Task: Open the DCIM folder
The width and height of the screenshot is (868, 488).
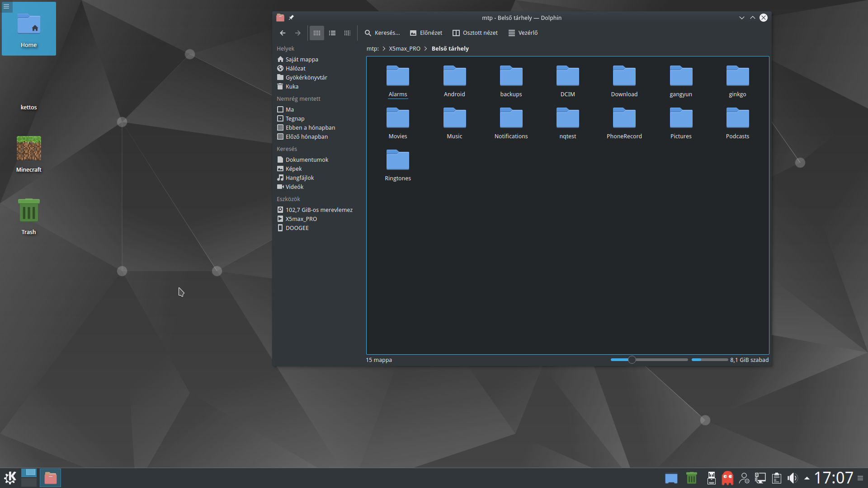Action: pyautogui.click(x=567, y=81)
